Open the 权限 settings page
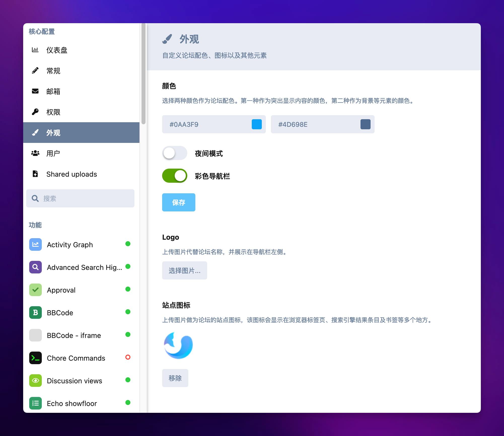 (81, 112)
